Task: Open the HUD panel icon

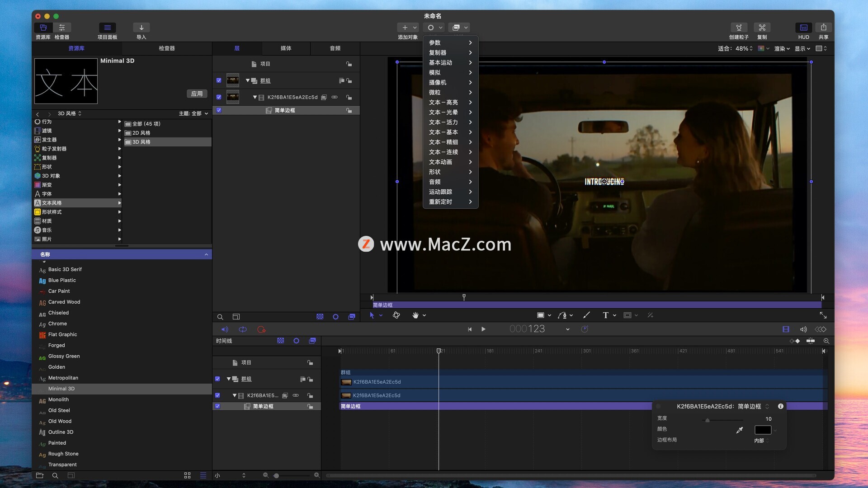Action: pos(803,28)
